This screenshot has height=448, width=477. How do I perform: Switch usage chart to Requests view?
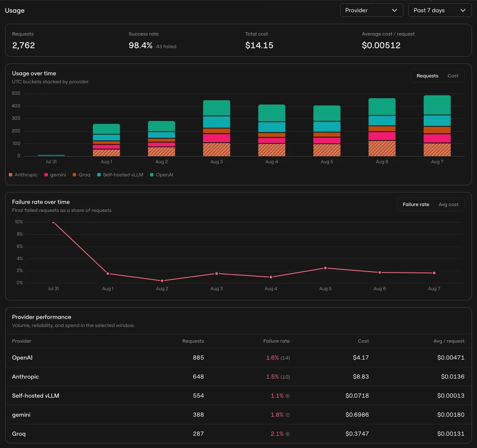click(427, 76)
